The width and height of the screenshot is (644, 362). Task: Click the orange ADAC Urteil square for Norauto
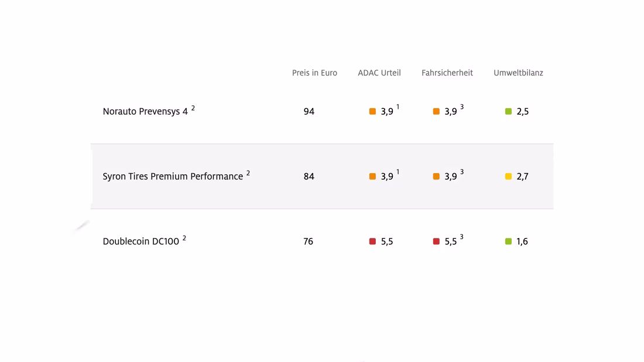(x=372, y=111)
